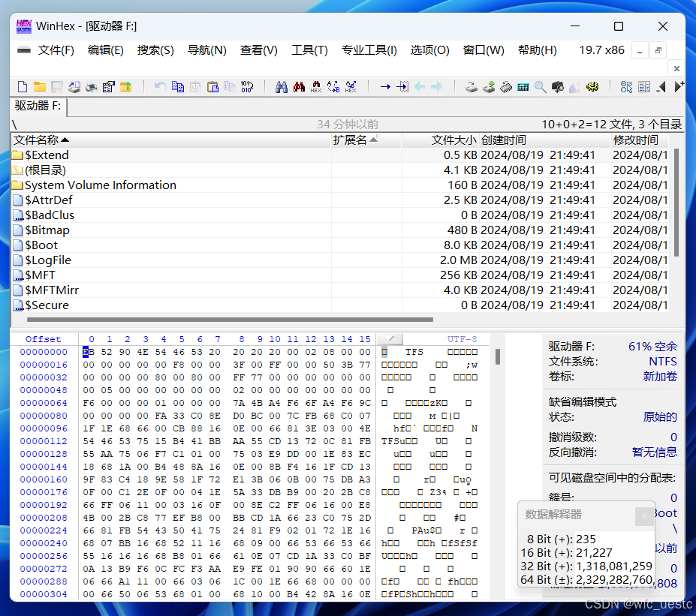696x616 pixels.
Task: Click the black left triangle toolbar arrow
Action: point(661,87)
